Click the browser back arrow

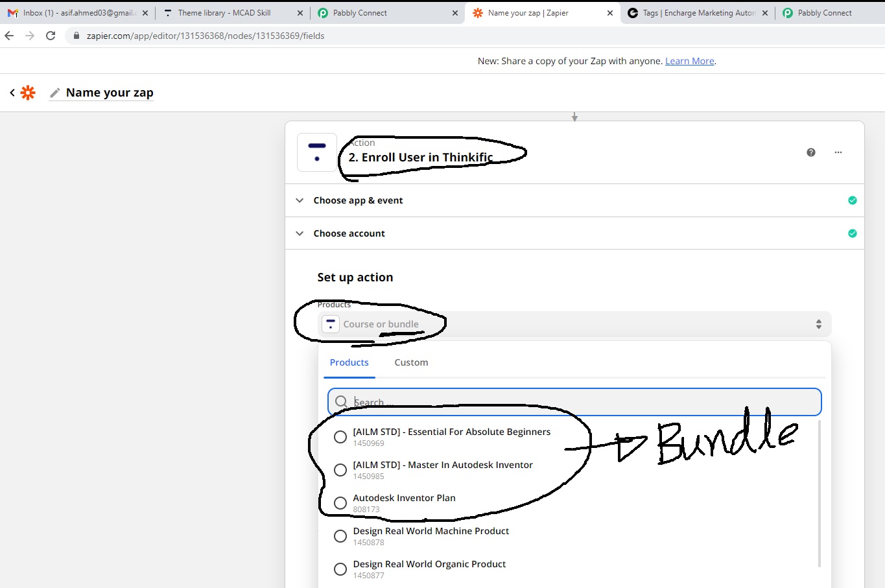click(x=9, y=36)
